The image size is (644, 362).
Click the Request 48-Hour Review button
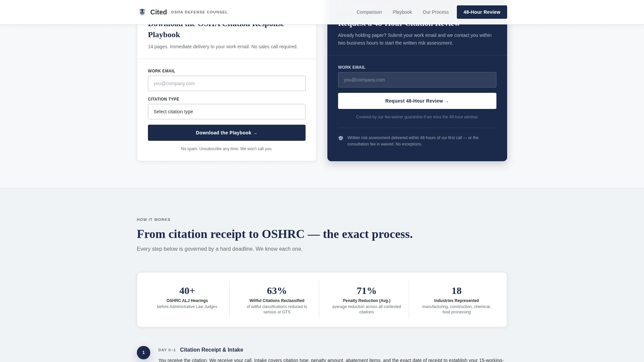[417, 101]
